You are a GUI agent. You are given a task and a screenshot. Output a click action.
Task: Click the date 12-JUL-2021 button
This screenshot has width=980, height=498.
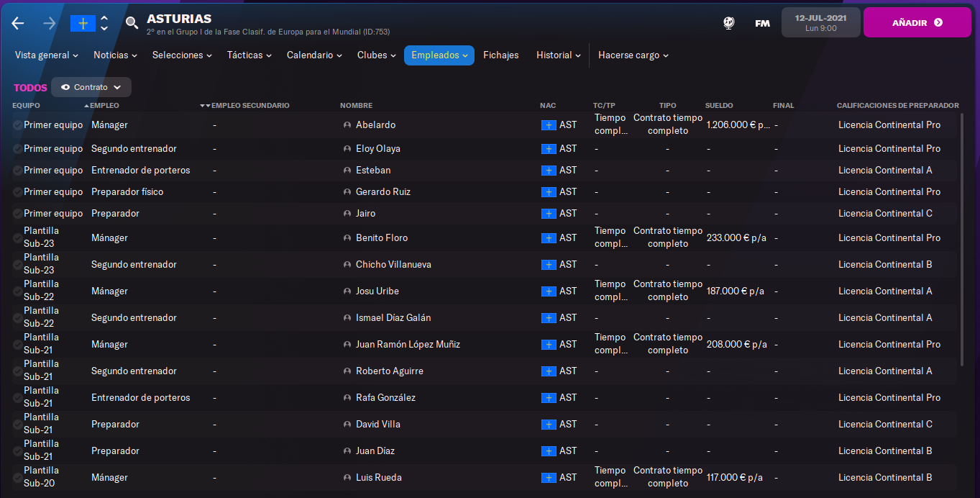(820, 22)
